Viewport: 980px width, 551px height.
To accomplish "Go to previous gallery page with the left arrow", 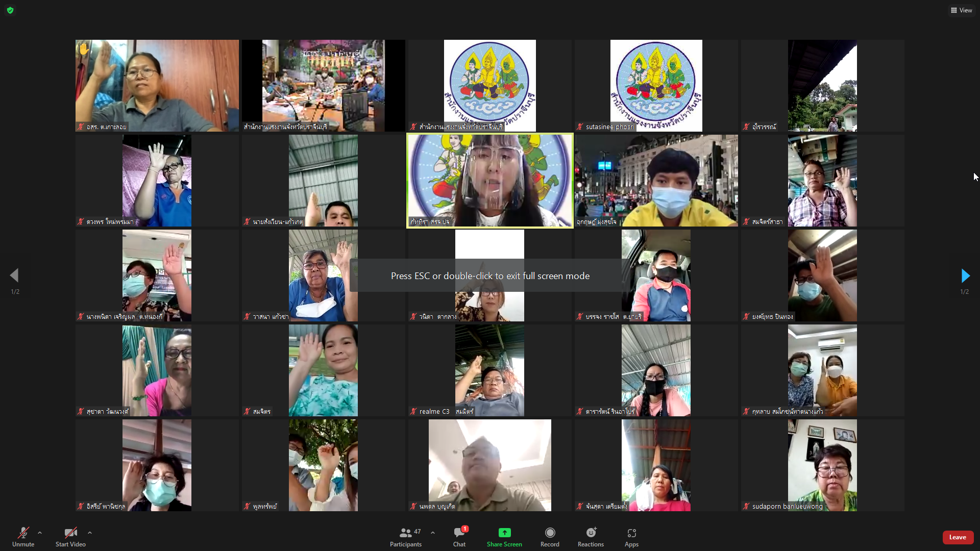I will coord(14,276).
